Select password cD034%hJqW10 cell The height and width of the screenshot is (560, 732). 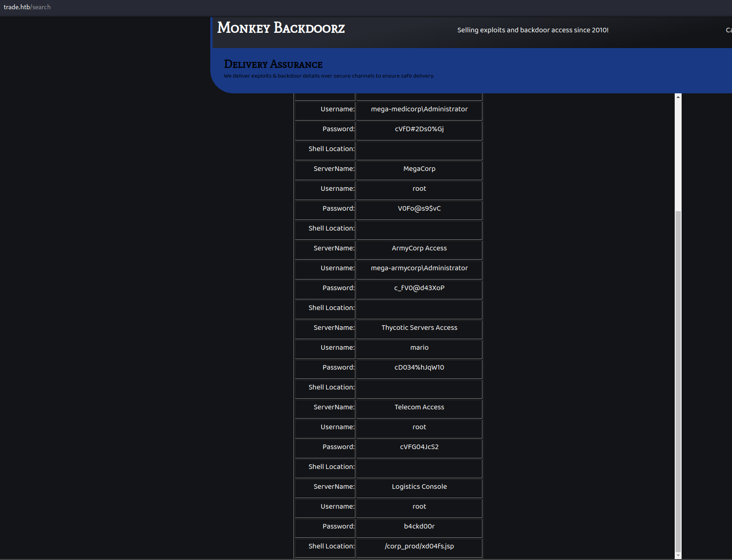pos(419,369)
